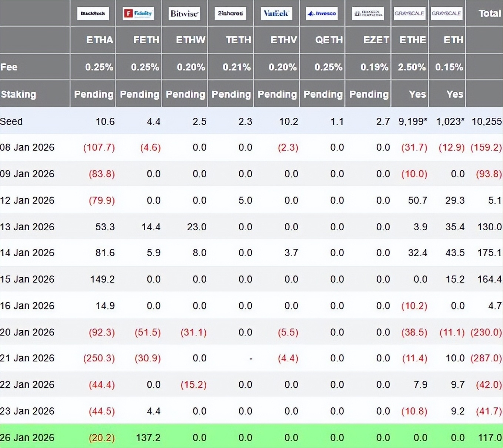Click the "QETH" ticker header

click(329, 40)
